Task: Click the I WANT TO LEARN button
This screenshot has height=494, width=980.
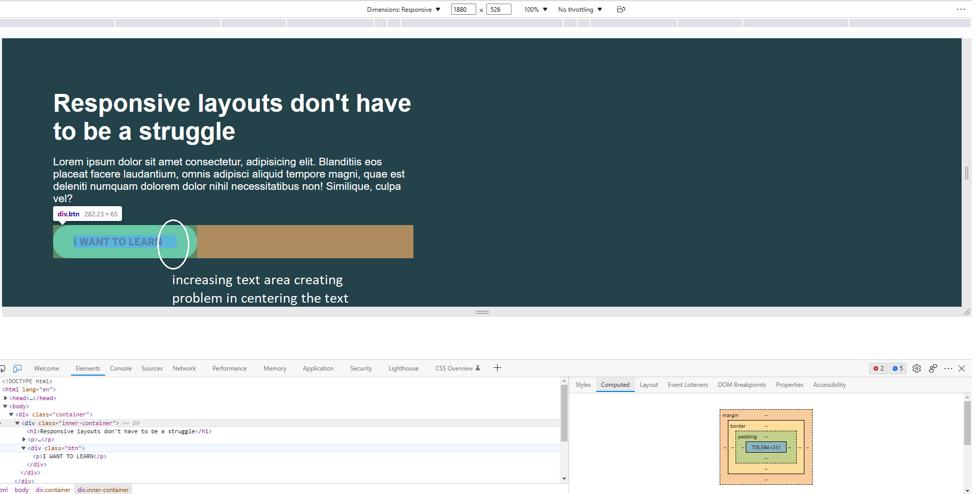Action: coord(125,242)
